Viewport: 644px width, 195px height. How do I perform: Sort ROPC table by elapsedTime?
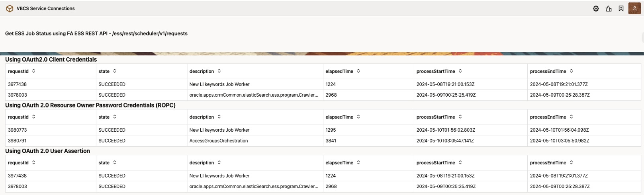coord(358,117)
